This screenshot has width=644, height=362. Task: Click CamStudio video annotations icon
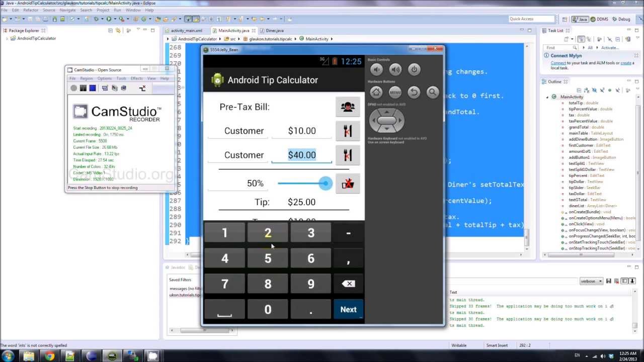pos(123,88)
